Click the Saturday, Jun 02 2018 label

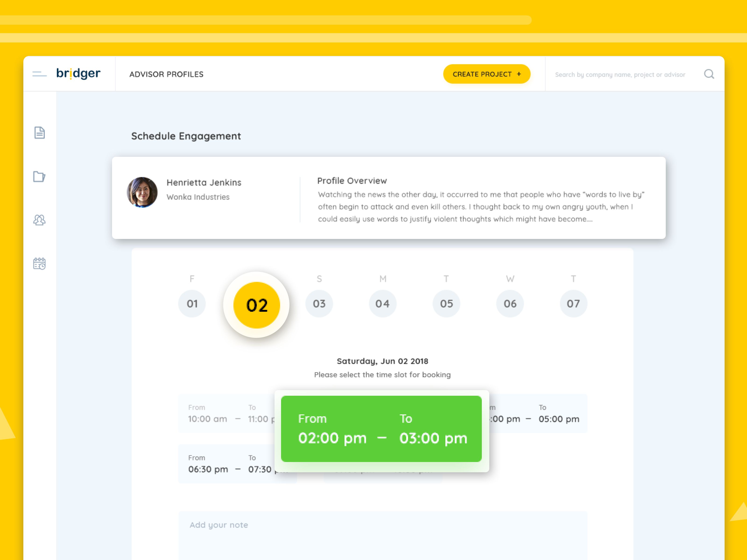point(382,361)
